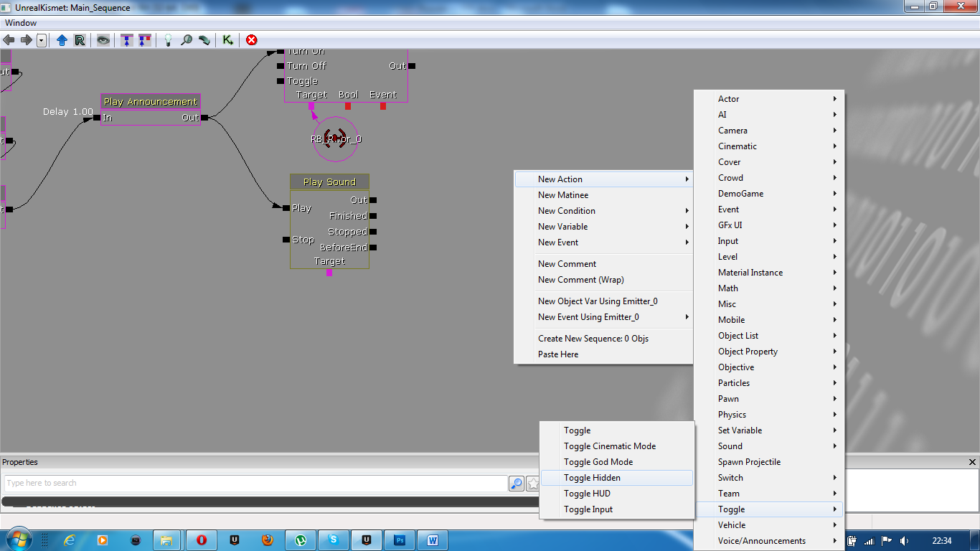Expand the New Action submenu
Screen dimensions: 980x551
click(603, 179)
